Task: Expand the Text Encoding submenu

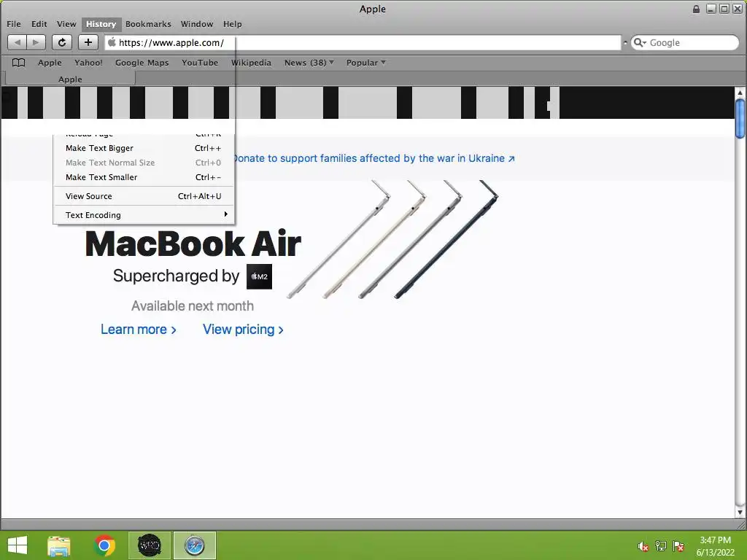Action: (144, 215)
